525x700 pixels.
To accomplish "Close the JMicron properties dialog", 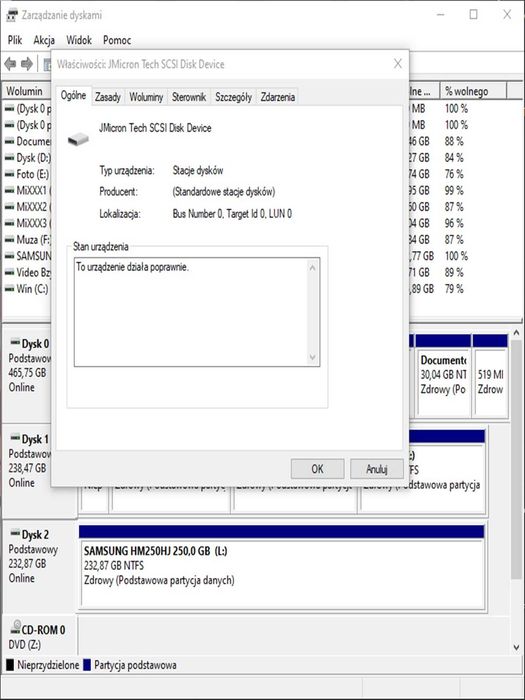I will tap(398, 64).
